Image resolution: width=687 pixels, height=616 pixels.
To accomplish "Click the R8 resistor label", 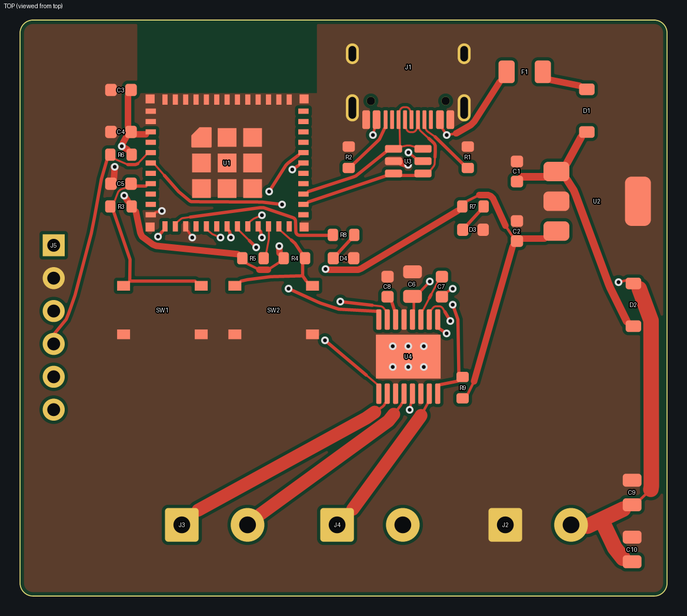I will pyautogui.click(x=343, y=235).
